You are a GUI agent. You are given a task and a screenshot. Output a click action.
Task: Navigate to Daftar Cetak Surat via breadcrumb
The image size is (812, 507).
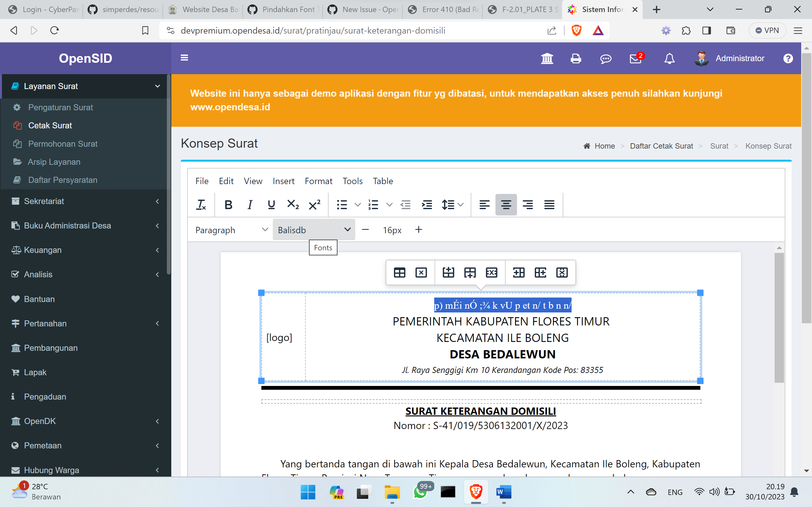point(661,145)
